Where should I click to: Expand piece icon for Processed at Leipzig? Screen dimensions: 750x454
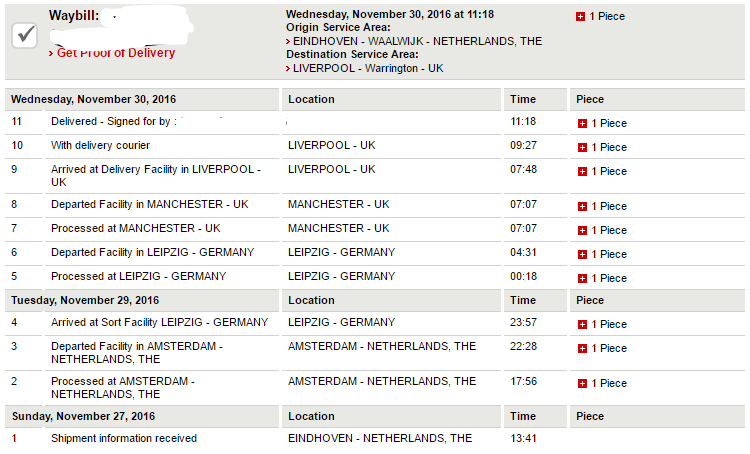(582, 278)
